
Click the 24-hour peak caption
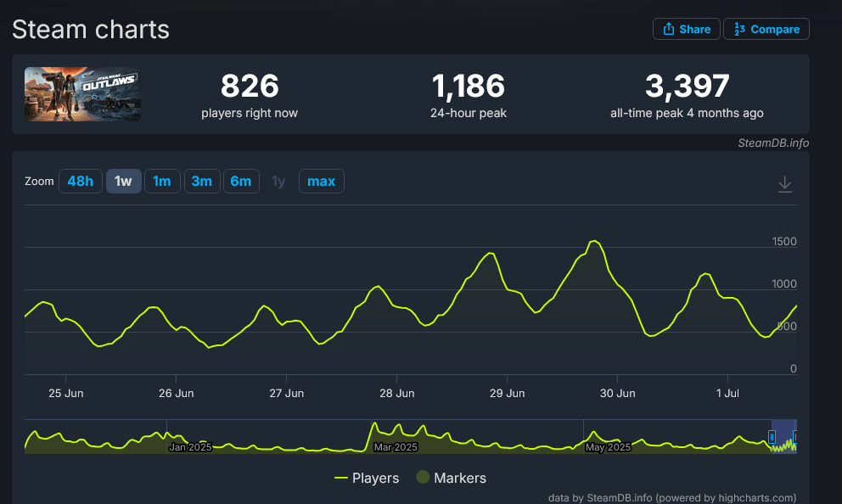tap(469, 113)
